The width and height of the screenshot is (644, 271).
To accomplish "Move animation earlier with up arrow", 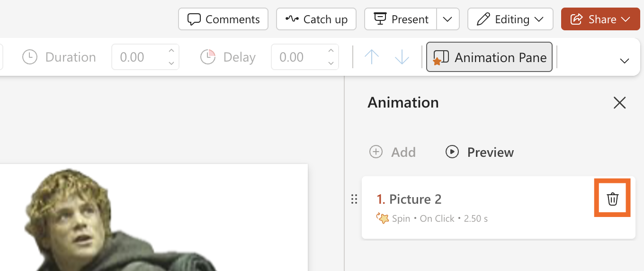I will click(x=372, y=57).
